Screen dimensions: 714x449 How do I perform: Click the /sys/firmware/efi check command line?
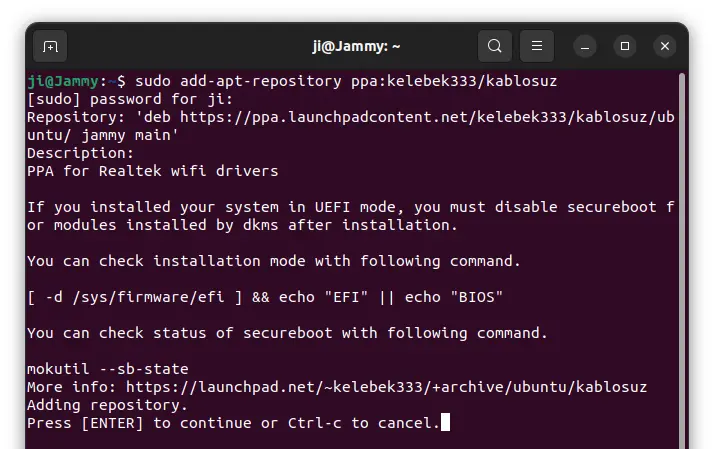point(264,297)
